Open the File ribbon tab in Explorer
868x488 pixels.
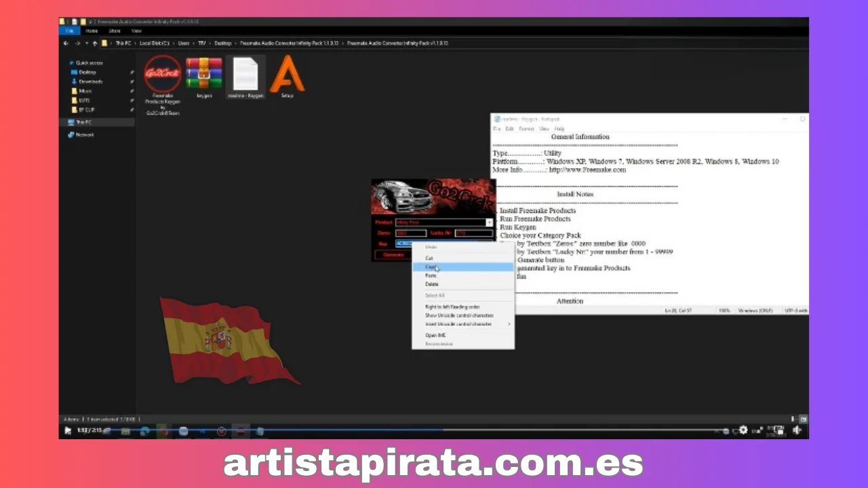pos(69,31)
